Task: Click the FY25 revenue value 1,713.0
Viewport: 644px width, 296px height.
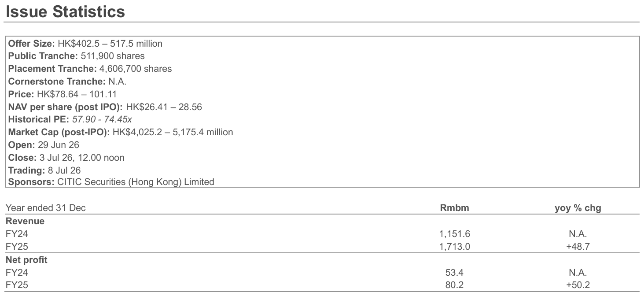Action: [454, 247]
